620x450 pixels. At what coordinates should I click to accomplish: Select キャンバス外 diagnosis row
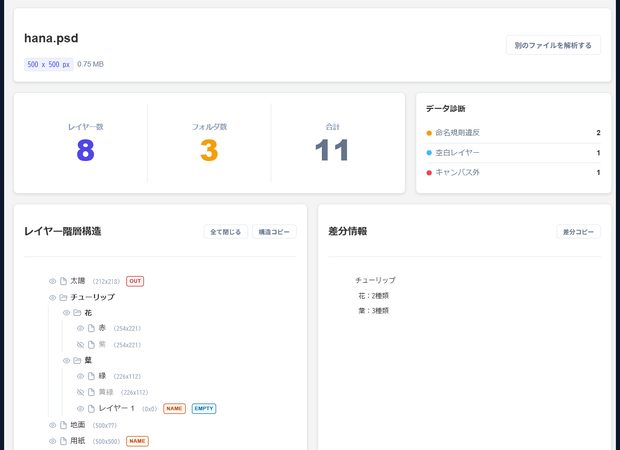513,172
